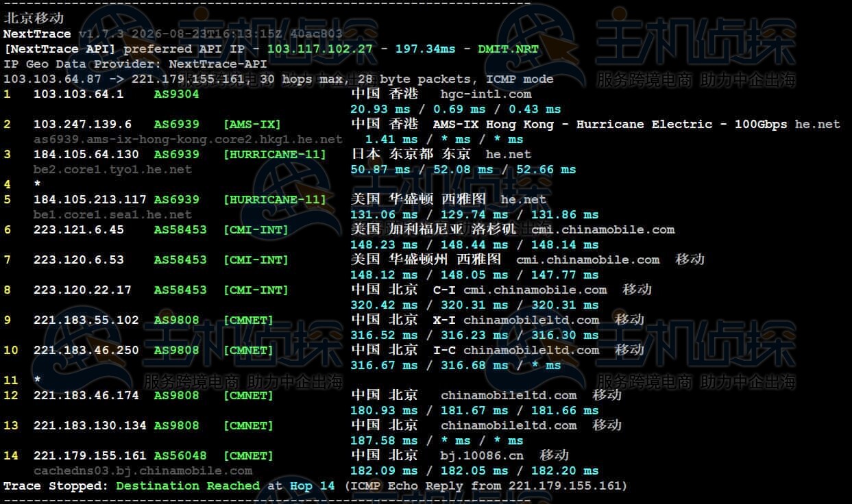
Task: Select the IP address 103.103.64.1
Action: coord(79,94)
